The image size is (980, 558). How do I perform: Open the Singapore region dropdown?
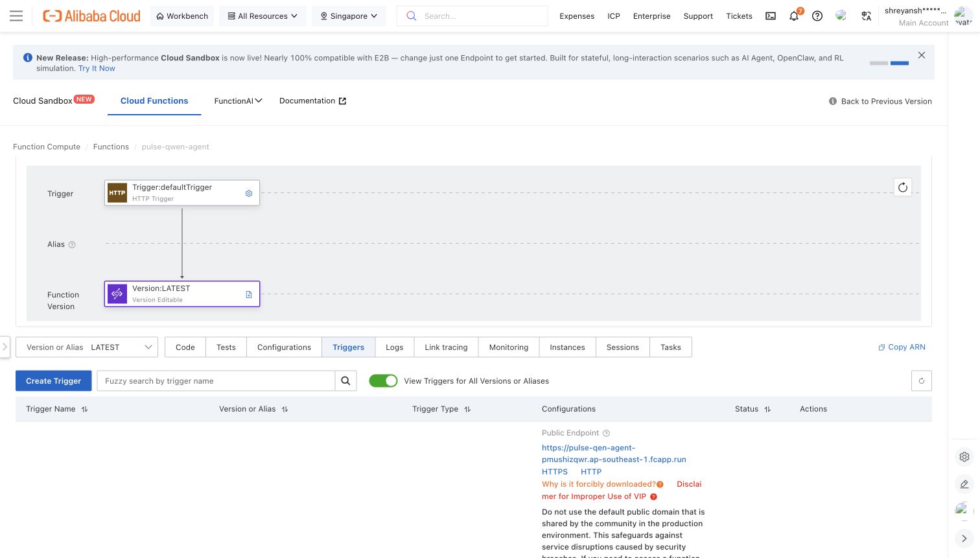pos(349,16)
